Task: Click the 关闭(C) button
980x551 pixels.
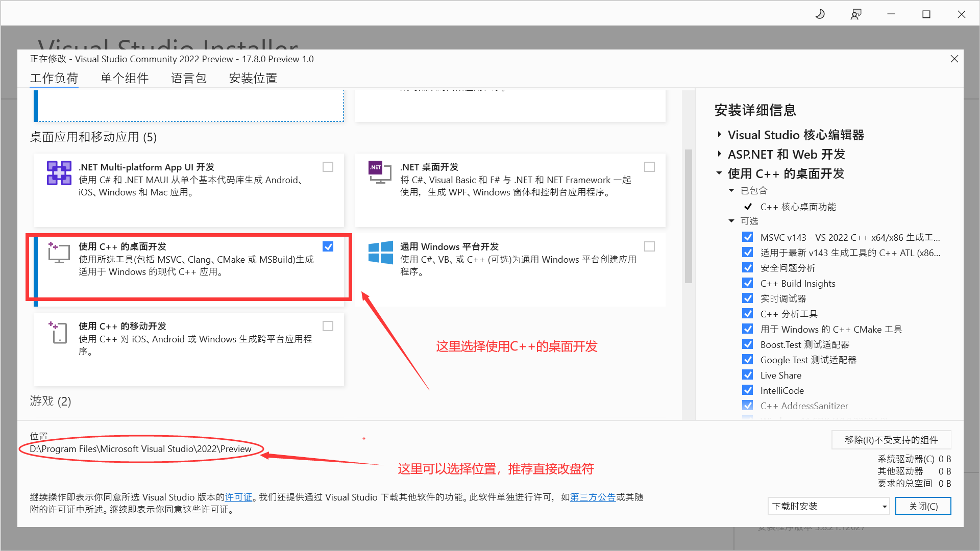Action: [923, 506]
